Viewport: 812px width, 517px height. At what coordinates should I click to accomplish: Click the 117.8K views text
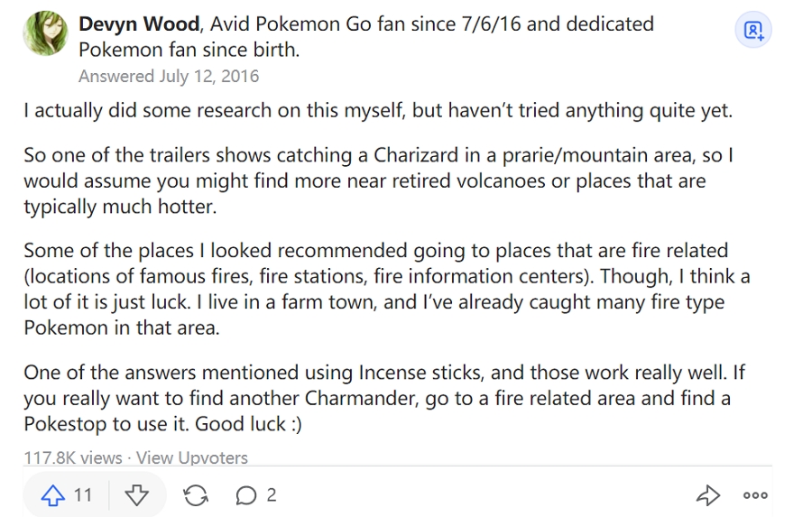coord(72,458)
